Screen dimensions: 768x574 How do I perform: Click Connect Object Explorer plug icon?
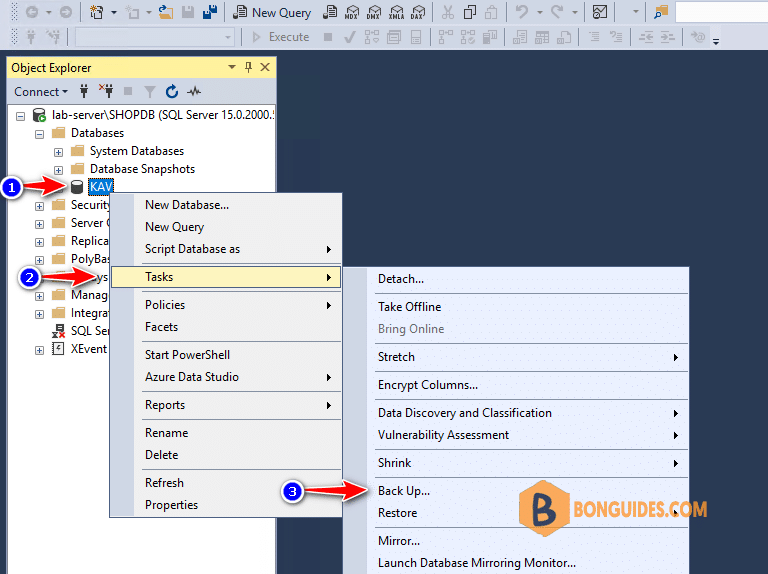click(x=84, y=91)
